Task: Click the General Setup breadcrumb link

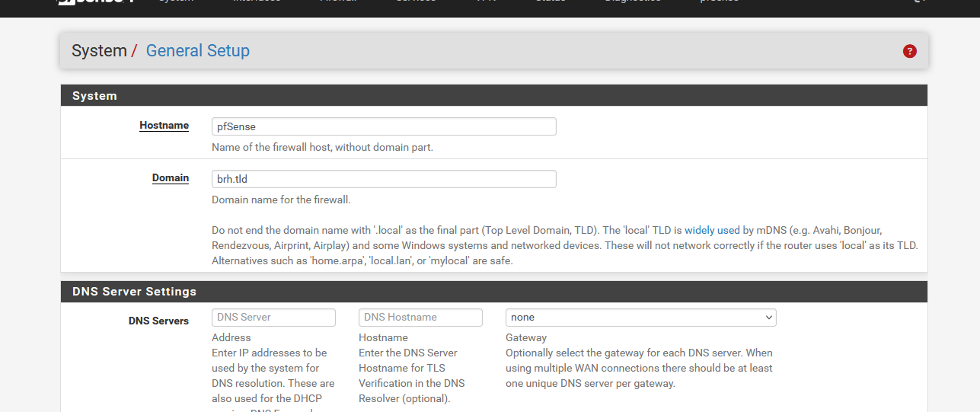Action: tap(198, 51)
